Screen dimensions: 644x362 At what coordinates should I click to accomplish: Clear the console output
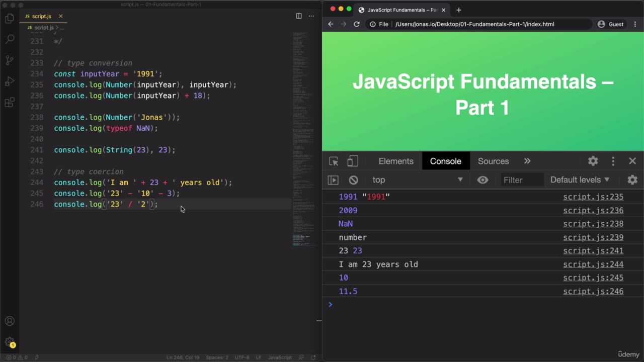coord(354,180)
